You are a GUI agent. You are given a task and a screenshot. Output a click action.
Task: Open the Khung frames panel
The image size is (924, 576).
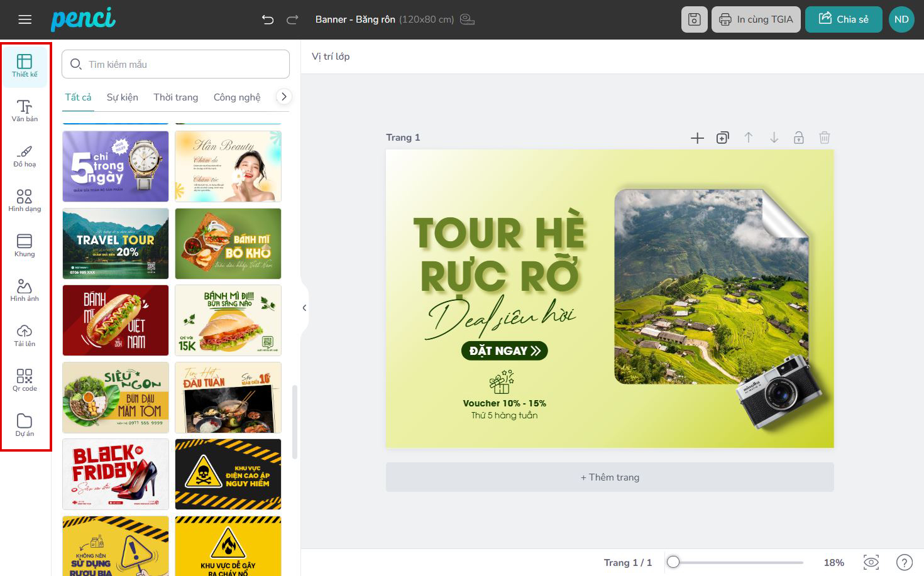pyautogui.click(x=25, y=245)
